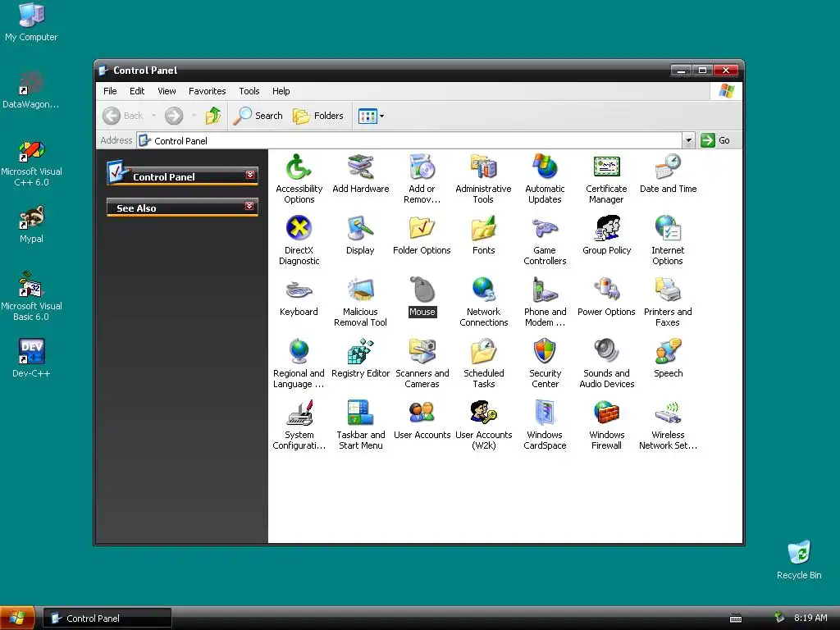Expand the Forward history dropdown arrow
Screen dimensions: 840x630
(x=194, y=116)
